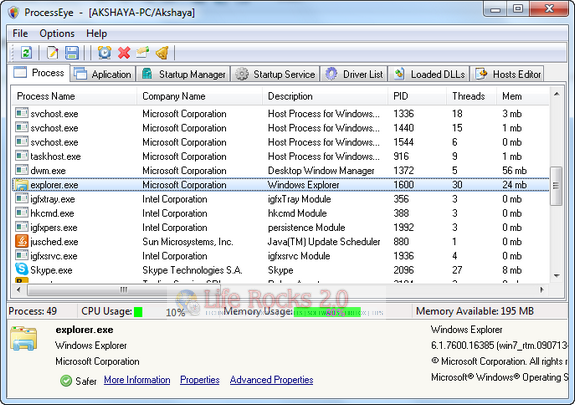The width and height of the screenshot is (575, 405).
Task: Sort by Description column header
Action: click(325, 96)
